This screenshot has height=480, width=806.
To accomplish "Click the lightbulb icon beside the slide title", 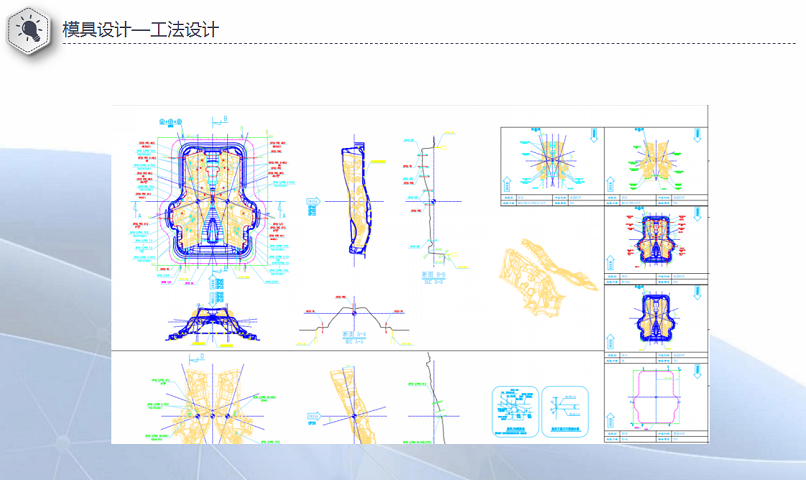I will point(30,30).
